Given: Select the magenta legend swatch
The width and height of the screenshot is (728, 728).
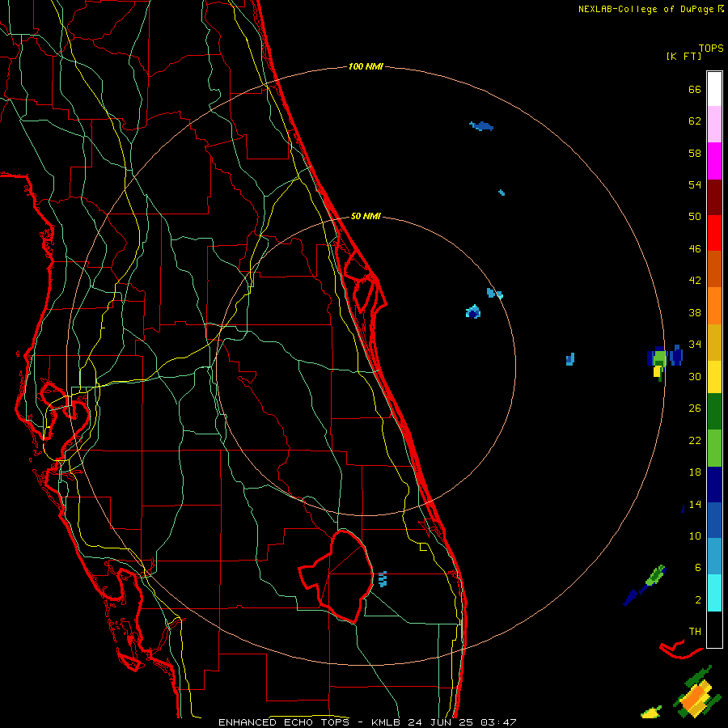Looking at the screenshot, I should click(714, 160).
